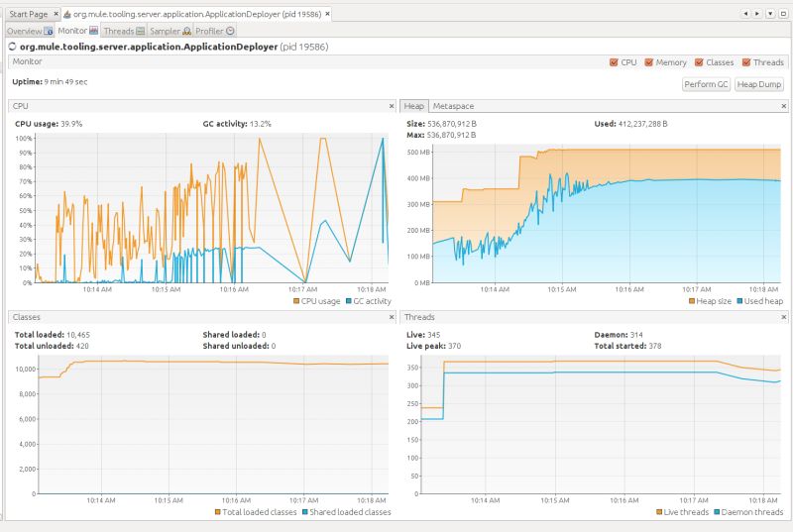Click the heap Used 412,237,288 B value
793x532 pixels.
coord(642,124)
